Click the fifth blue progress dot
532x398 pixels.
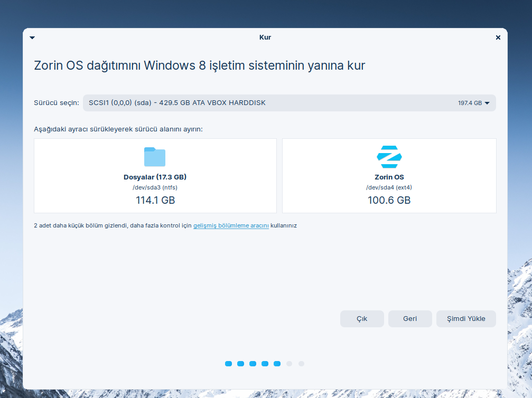(277, 364)
